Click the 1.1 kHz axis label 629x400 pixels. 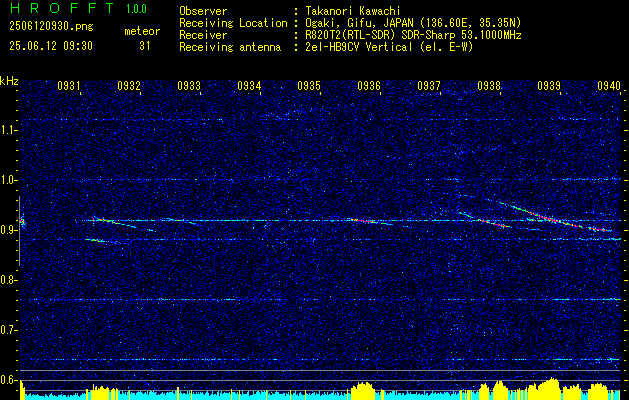pyautogui.click(x=8, y=130)
